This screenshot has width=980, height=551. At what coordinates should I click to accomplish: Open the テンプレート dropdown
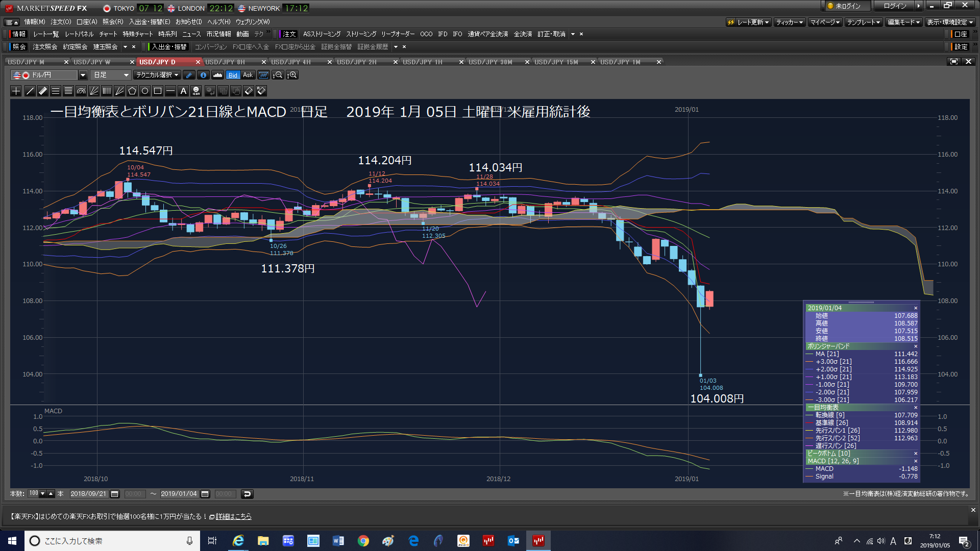click(864, 22)
